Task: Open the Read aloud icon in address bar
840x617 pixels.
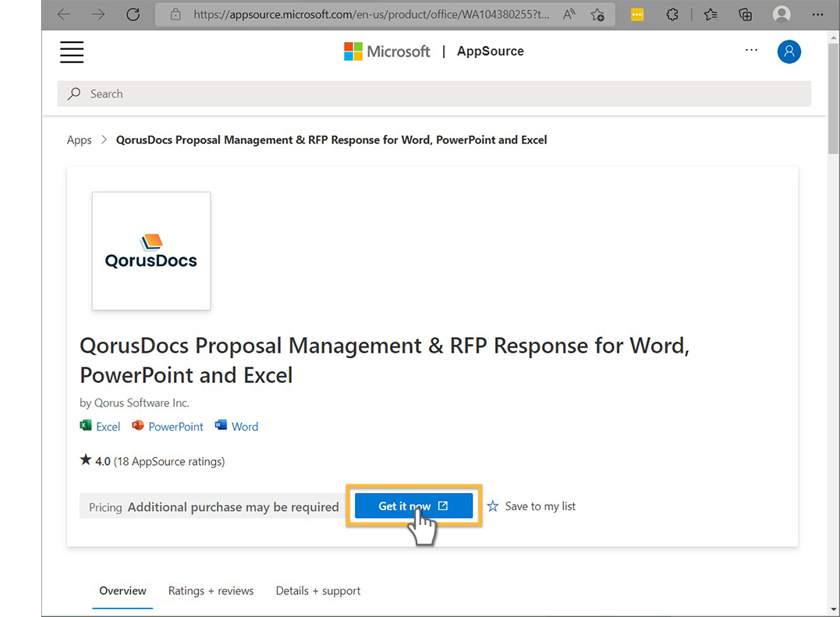Action: tap(569, 15)
